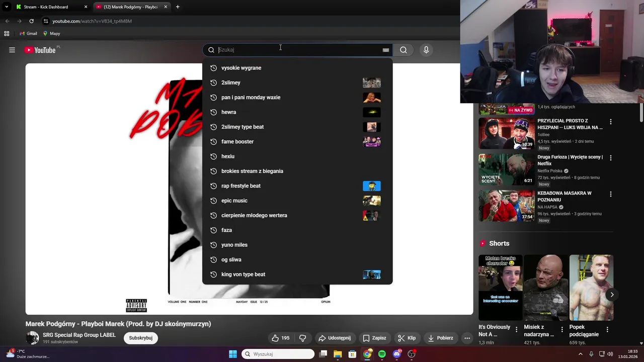Save the video with Zapisz
Viewport: 644px width, 362px height.
point(374,338)
